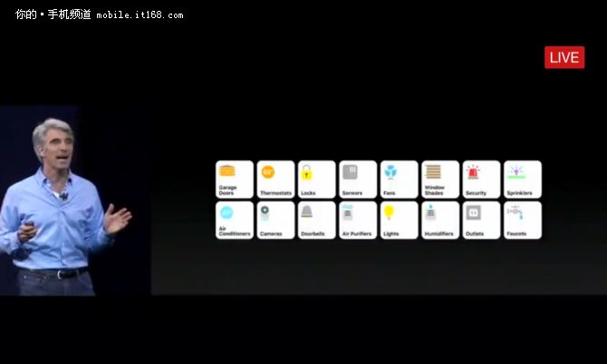Select the Air Purifiers tile
This screenshot has height=364, width=607.
[358, 220]
